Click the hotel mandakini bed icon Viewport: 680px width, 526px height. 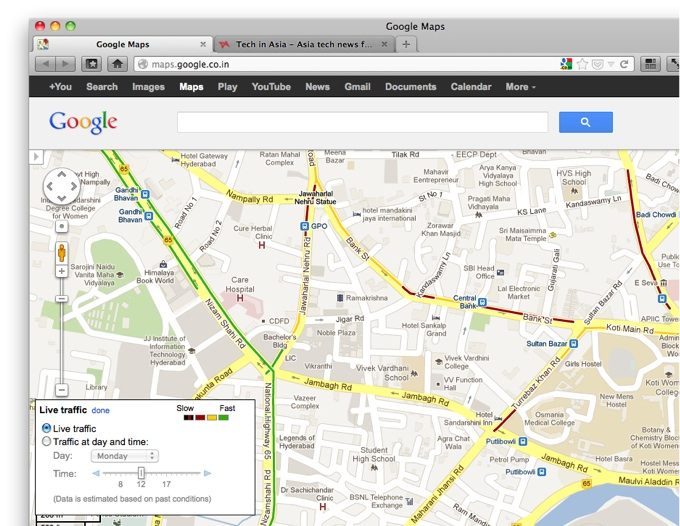[x=356, y=214]
